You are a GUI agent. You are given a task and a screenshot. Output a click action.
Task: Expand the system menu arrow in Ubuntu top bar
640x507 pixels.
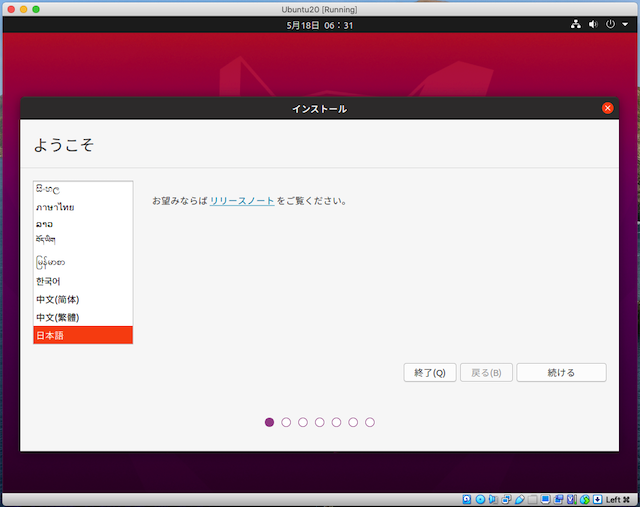(625, 24)
